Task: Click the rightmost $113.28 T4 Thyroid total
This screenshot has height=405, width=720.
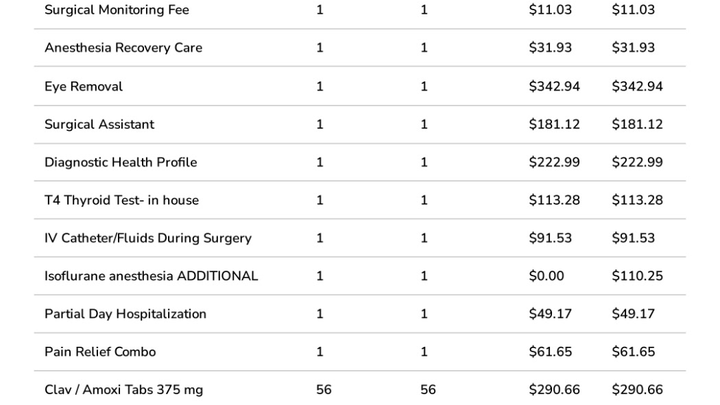Action: pyautogui.click(x=637, y=200)
